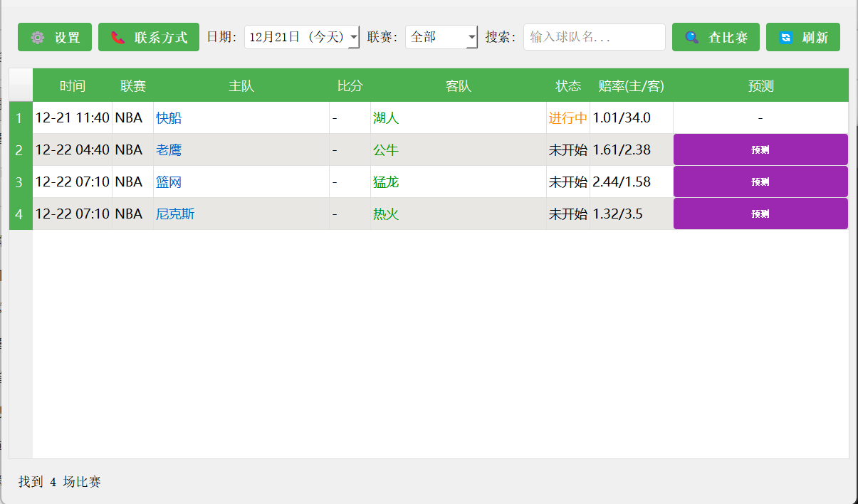Click the 赔率(主/客) column header
858x504 pixels.
pos(631,86)
